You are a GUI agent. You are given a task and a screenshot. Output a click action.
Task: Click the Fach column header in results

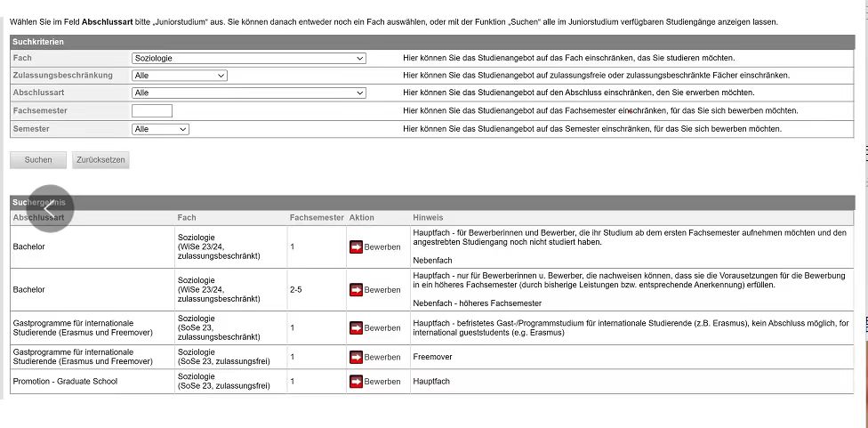(187, 218)
